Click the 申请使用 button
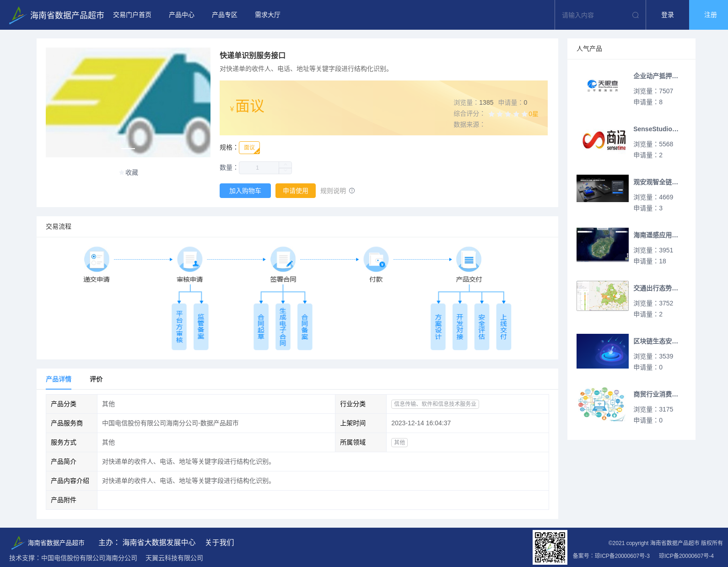 [x=296, y=191]
